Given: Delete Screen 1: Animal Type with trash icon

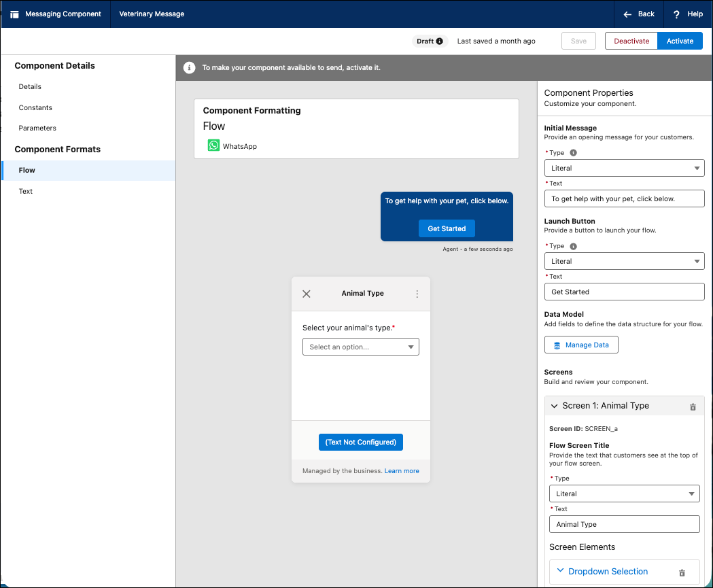Looking at the screenshot, I should [x=693, y=407].
